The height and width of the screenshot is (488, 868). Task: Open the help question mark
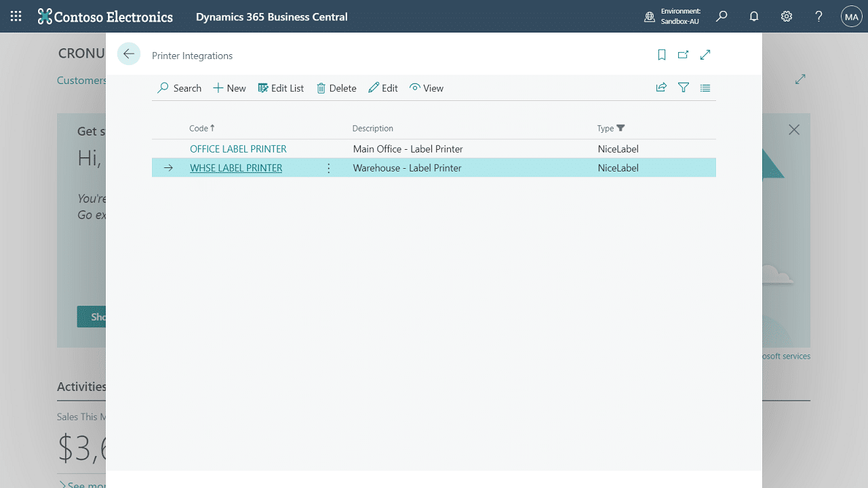click(x=819, y=16)
